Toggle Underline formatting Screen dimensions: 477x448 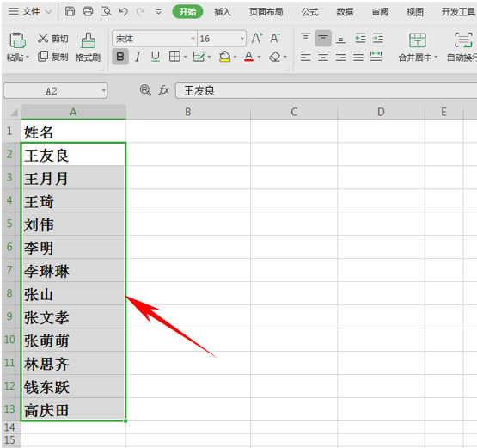click(x=156, y=57)
